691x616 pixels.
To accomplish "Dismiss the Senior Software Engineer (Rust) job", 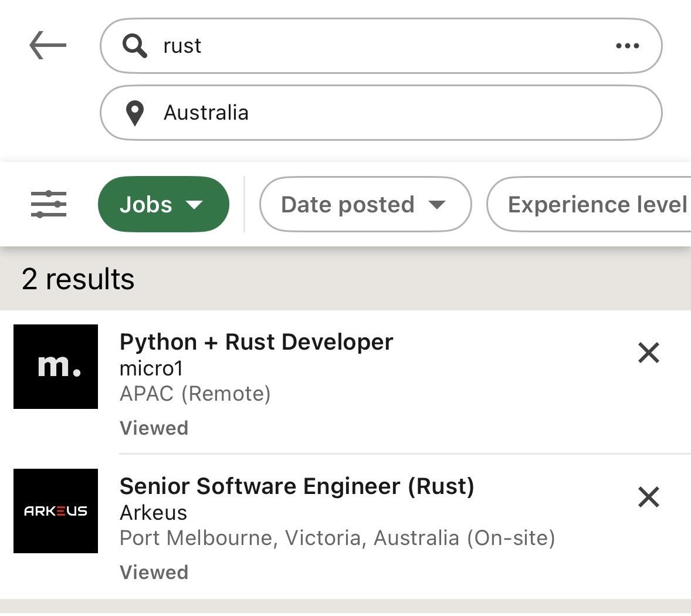I will [x=648, y=497].
